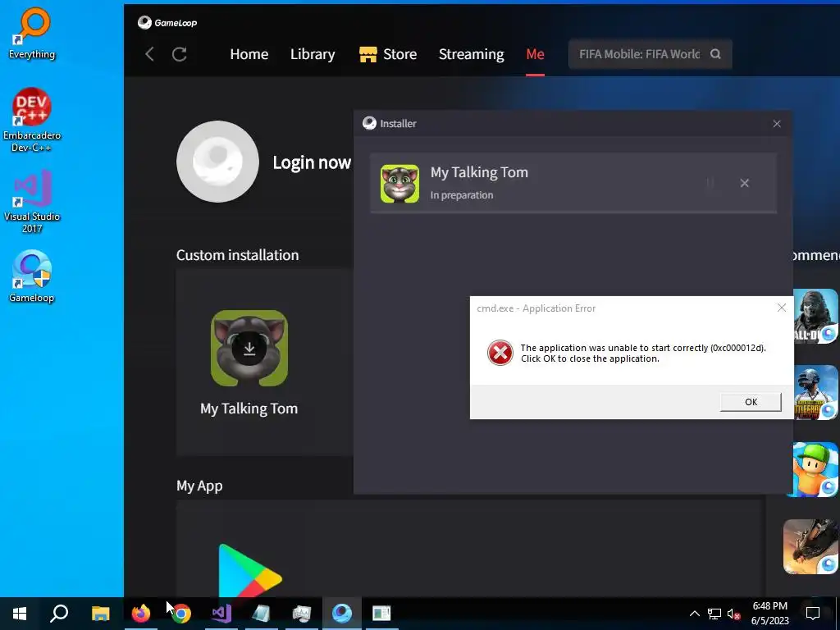The image size is (840, 630).
Task: Switch to the Library tab
Action: [x=313, y=55]
